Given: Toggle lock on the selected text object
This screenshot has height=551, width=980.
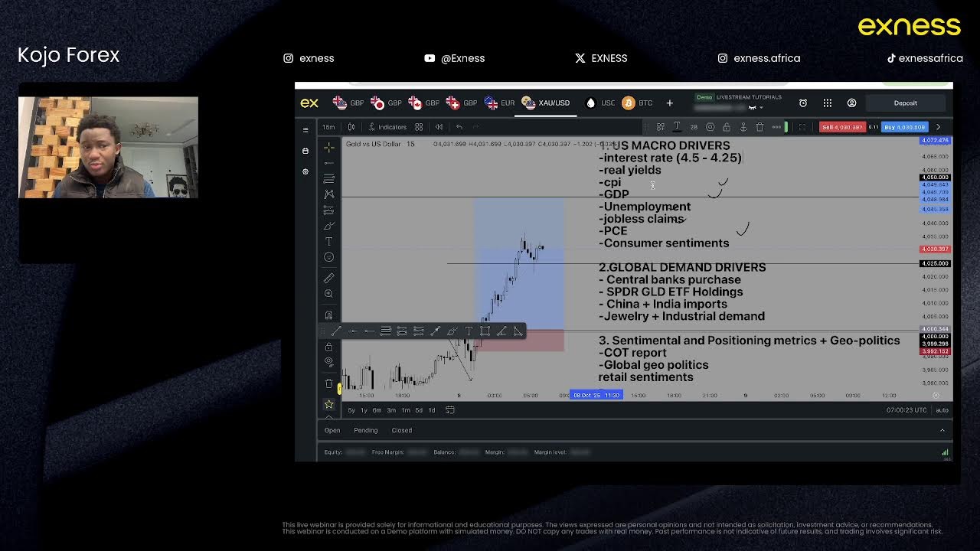Looking at the screenshot, I should (x=727, y=127).
